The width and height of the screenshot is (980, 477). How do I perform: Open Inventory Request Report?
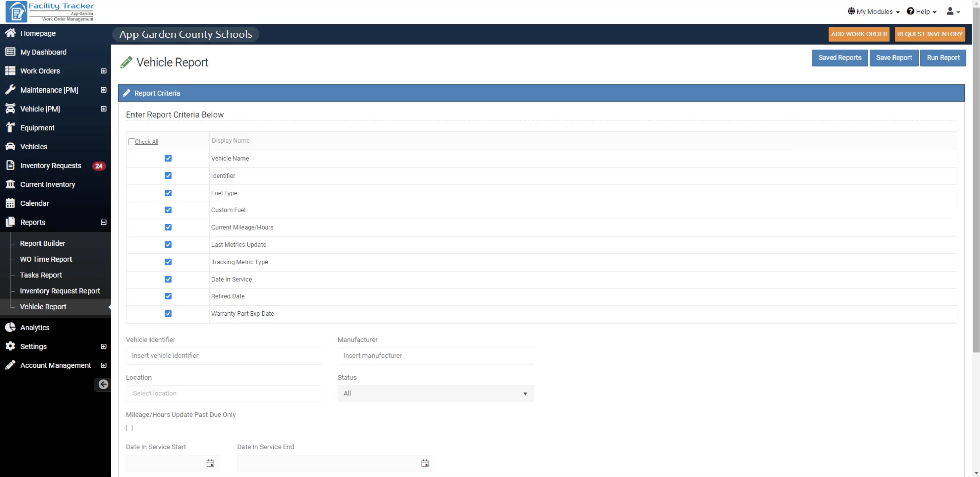[x=60, y=291]
